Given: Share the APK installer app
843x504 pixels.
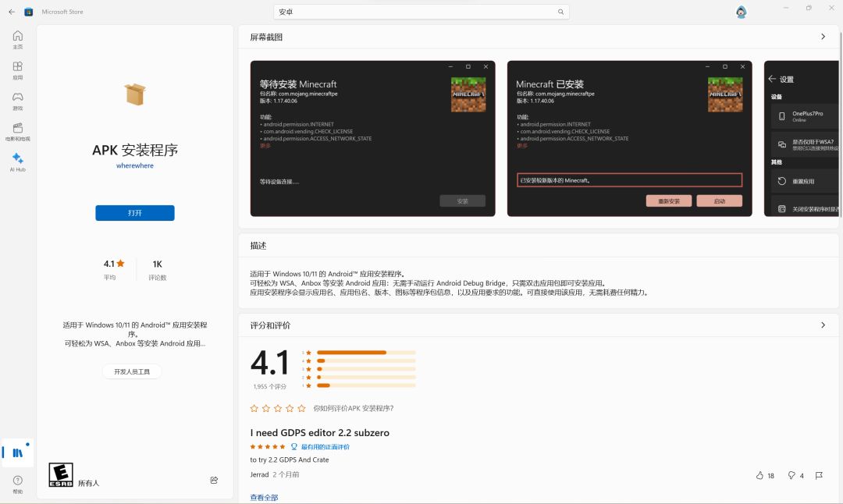Looking at the screenshot, I should point(214,480).
